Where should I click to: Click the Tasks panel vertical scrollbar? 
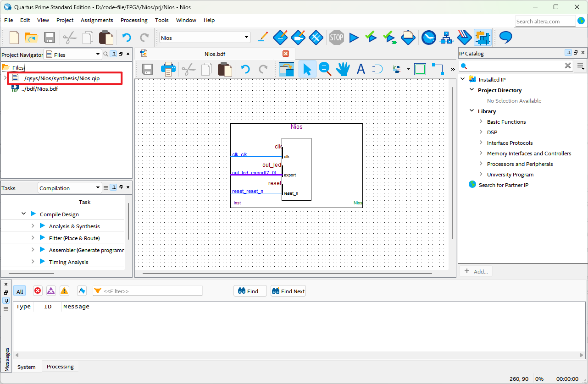coord(128,221)
